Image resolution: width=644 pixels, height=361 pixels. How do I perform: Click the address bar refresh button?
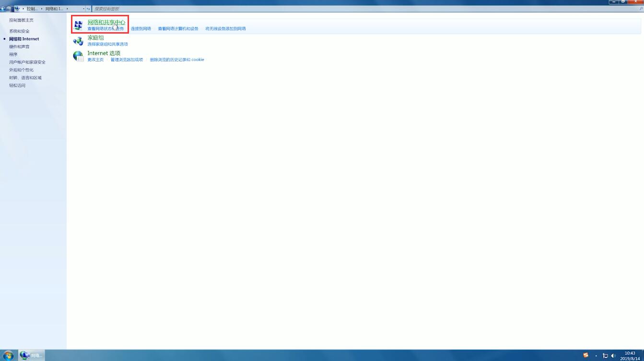coord(88,9)
